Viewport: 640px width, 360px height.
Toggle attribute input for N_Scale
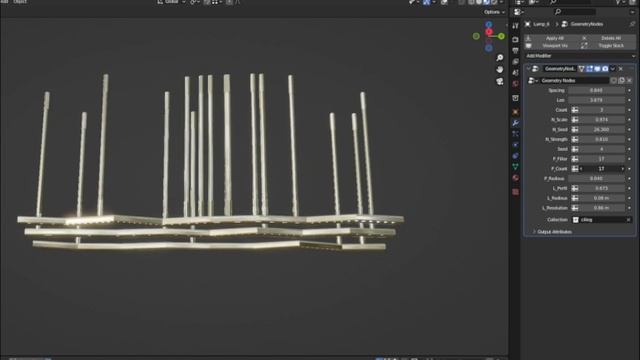pyautogui.click(x=575, y=120)
